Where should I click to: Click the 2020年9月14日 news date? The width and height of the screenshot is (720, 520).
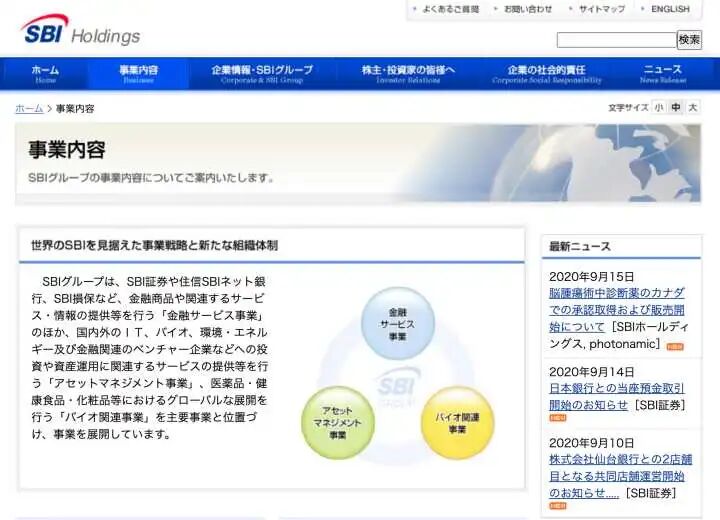point(591,372)
